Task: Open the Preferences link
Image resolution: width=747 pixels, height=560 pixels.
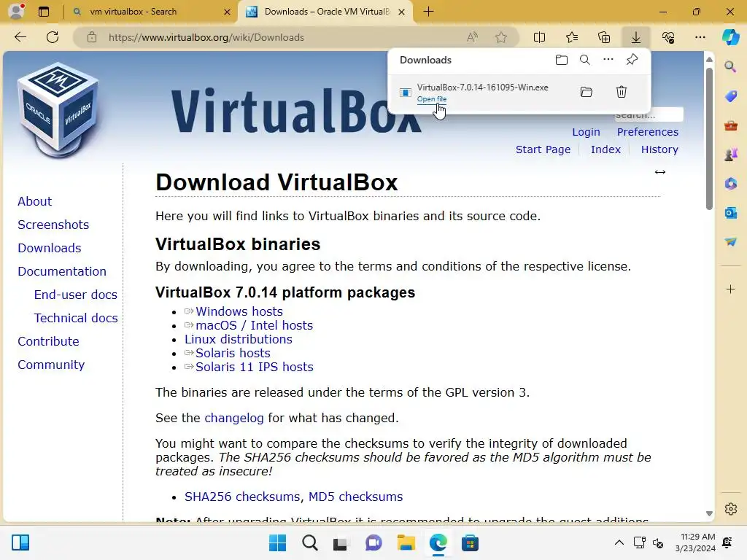Action: click(x=648, y=132)
